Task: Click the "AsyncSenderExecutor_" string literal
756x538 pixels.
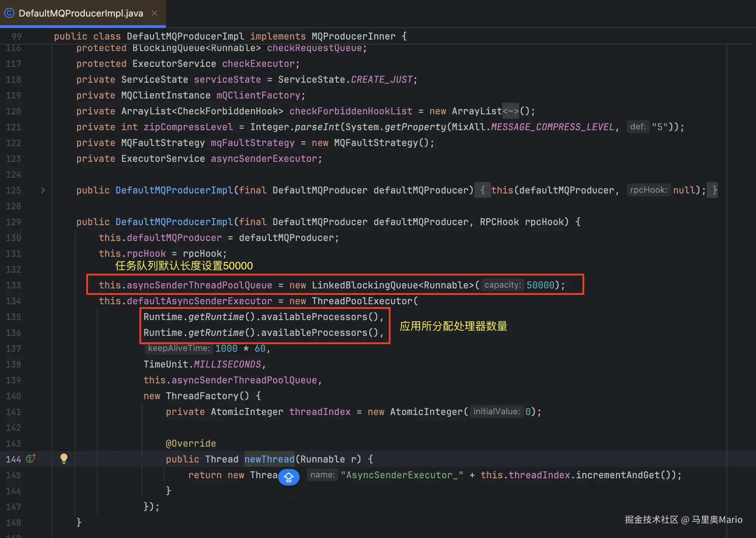Action: 402,475
